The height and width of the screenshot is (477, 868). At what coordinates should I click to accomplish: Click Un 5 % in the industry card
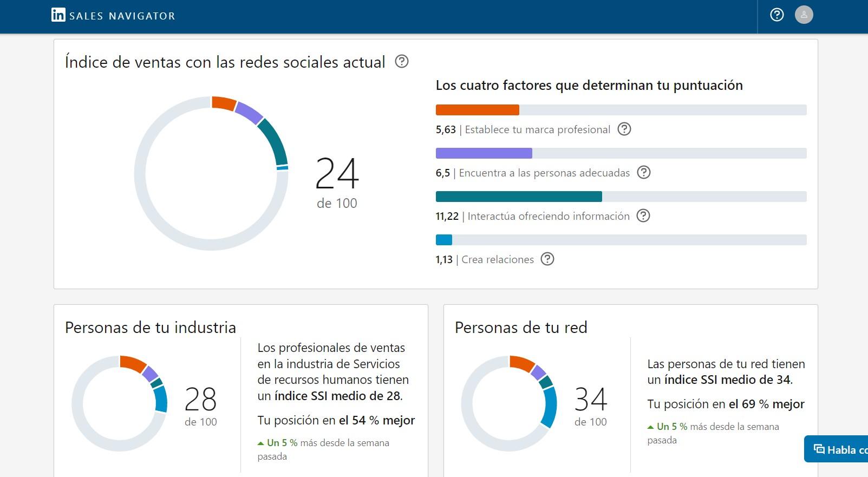(282, 443)
